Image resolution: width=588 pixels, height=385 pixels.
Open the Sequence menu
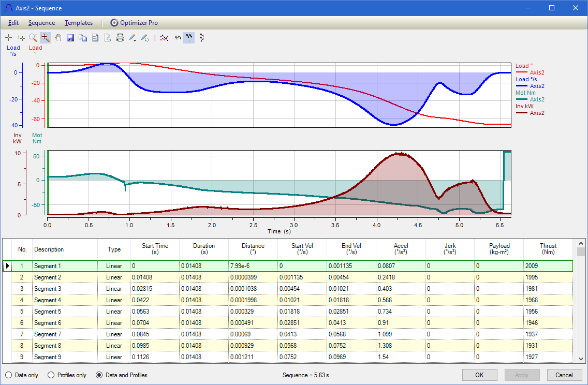point(41,23)
